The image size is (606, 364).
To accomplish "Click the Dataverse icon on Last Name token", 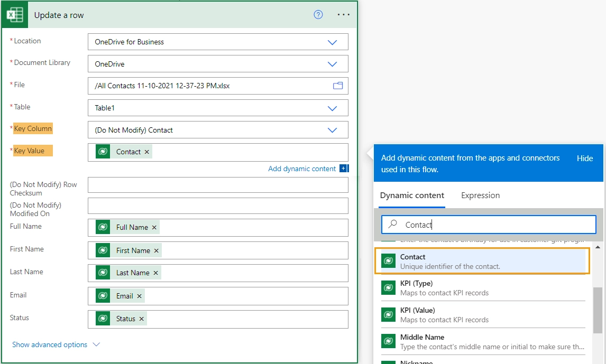I will 103,273.
